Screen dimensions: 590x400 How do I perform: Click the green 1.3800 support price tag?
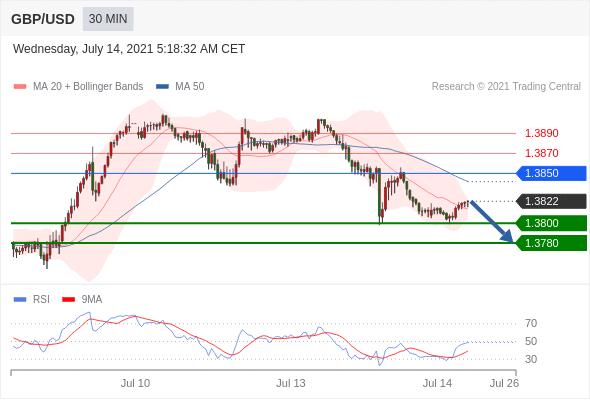pyautogui.click(x=551, y=223)
